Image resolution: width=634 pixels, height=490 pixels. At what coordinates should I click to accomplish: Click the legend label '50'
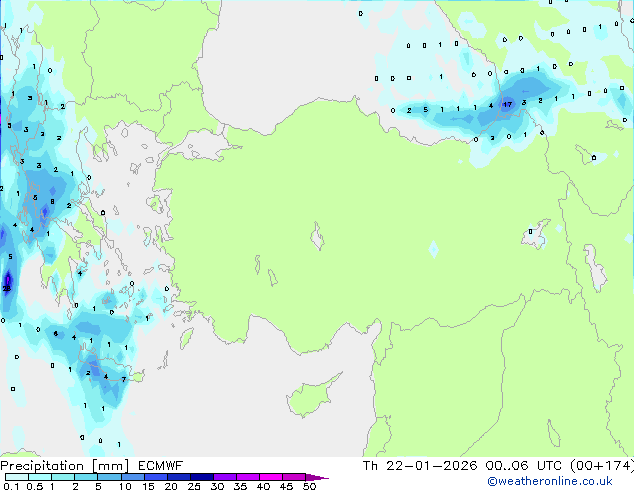(x=310, y=486)
